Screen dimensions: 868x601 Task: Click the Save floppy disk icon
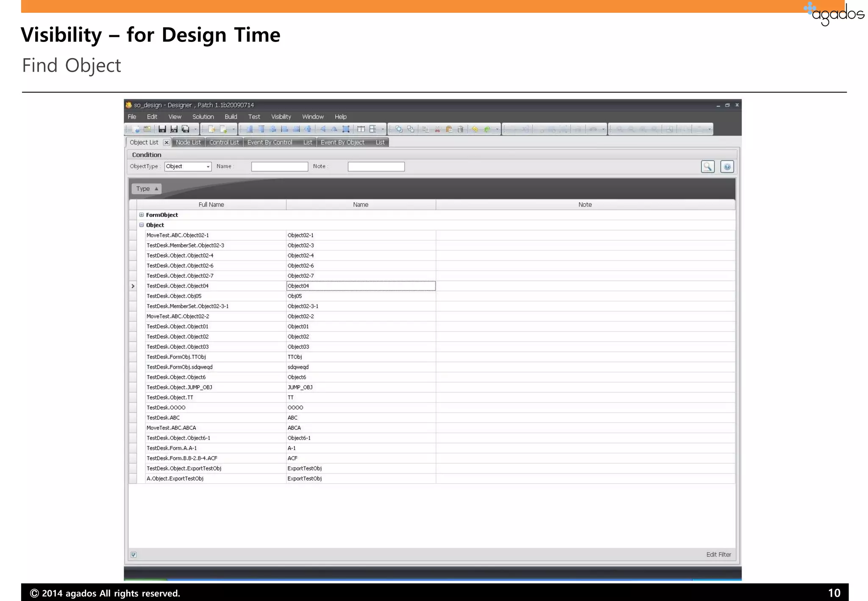coord(162,129)
